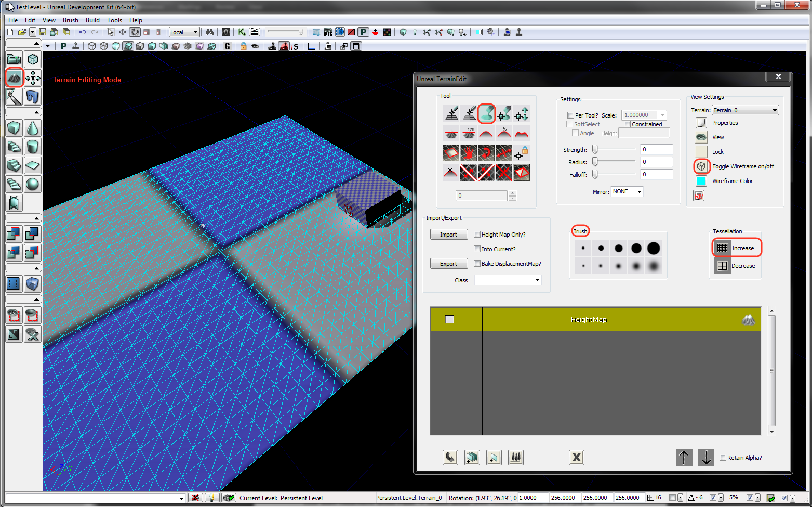Click the delete layer X button

[x=577, y=458]
